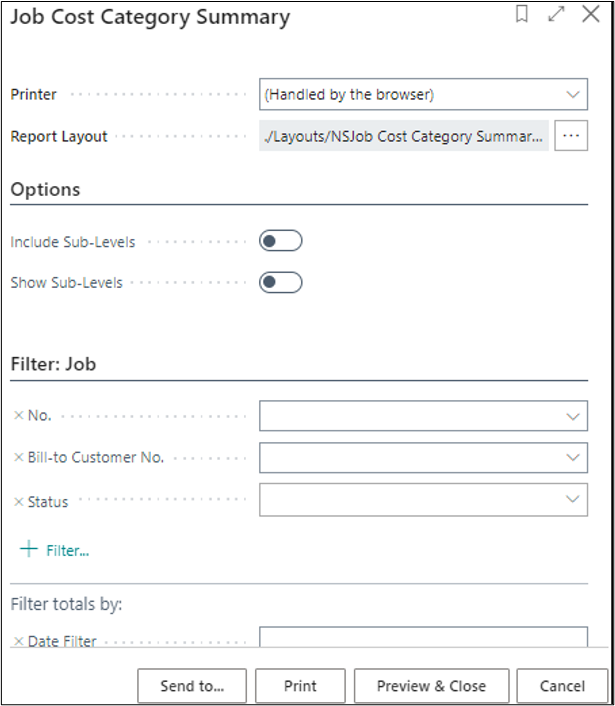Open Report Layout ellipsis lookup button

click(570, 136)
